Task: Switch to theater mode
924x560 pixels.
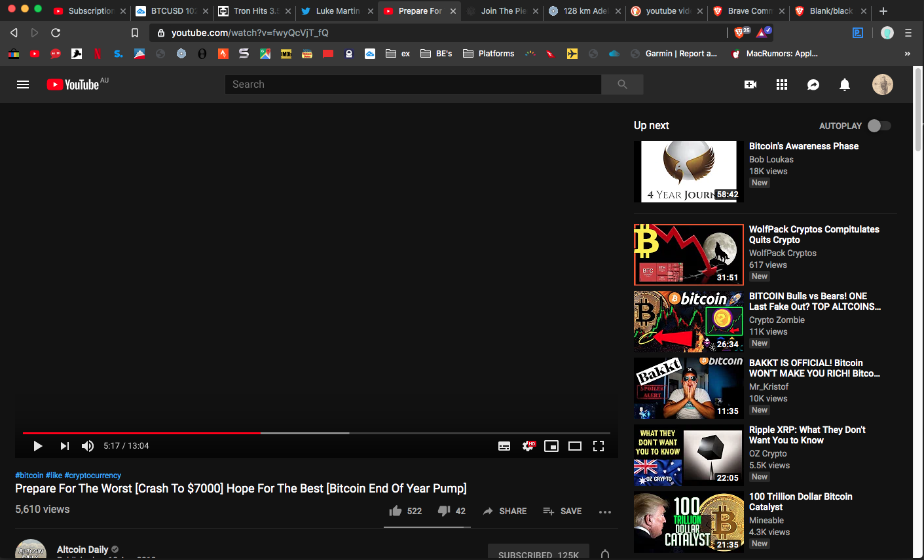Action: (x=575, y=446)
